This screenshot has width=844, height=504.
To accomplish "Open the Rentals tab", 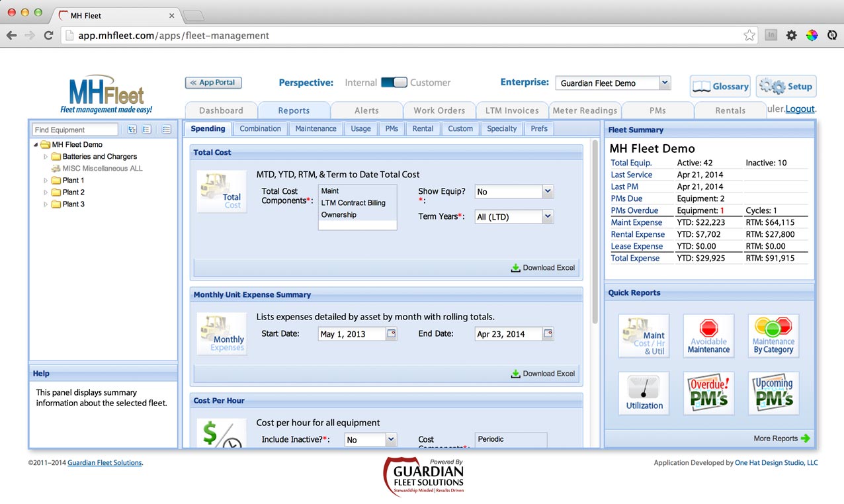I will (x=730, y=110).
